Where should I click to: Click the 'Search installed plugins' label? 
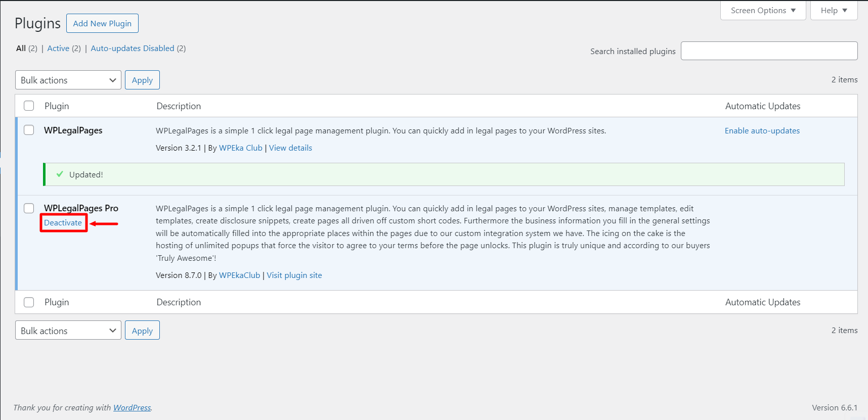[x=633, y=52]
